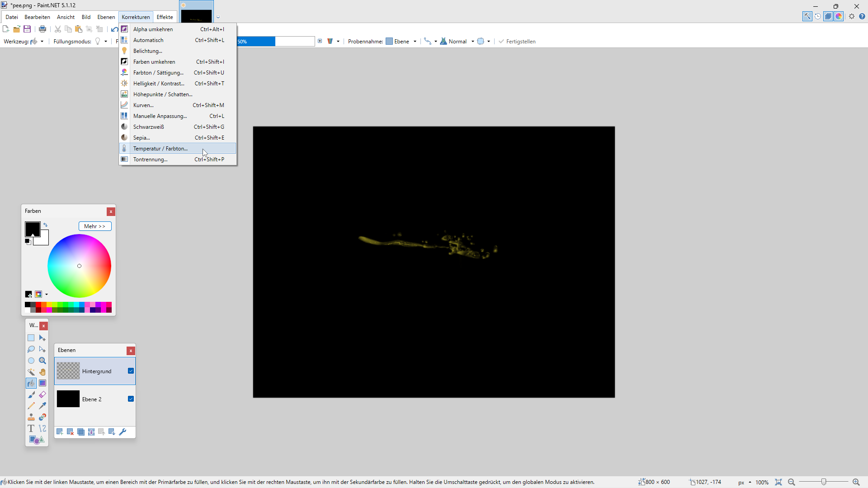The image size is (868, 488).
Task: Toggle visibility of Ebene 2 layer
Action: tap(131, 399)
